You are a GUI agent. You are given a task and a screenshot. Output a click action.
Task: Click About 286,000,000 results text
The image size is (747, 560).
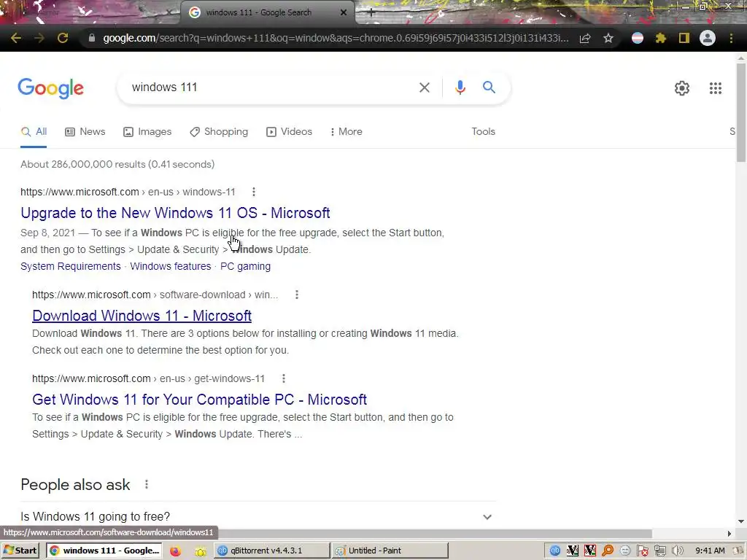[x=117, y=164]
